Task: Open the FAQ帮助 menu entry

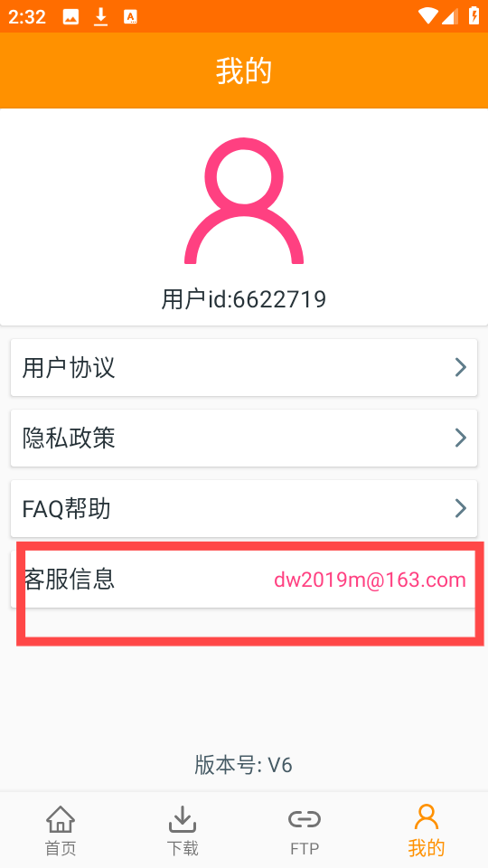Action: (x=244, y=508)
